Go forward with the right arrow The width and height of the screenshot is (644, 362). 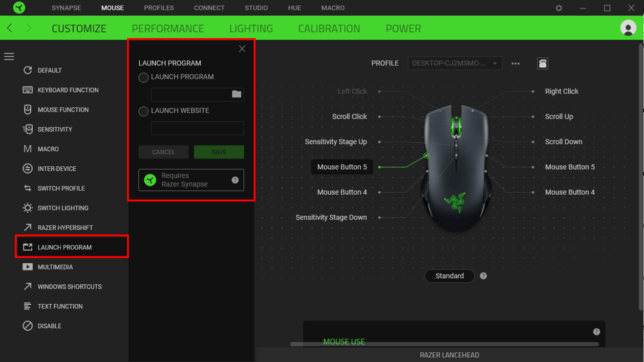click(28, 28)
